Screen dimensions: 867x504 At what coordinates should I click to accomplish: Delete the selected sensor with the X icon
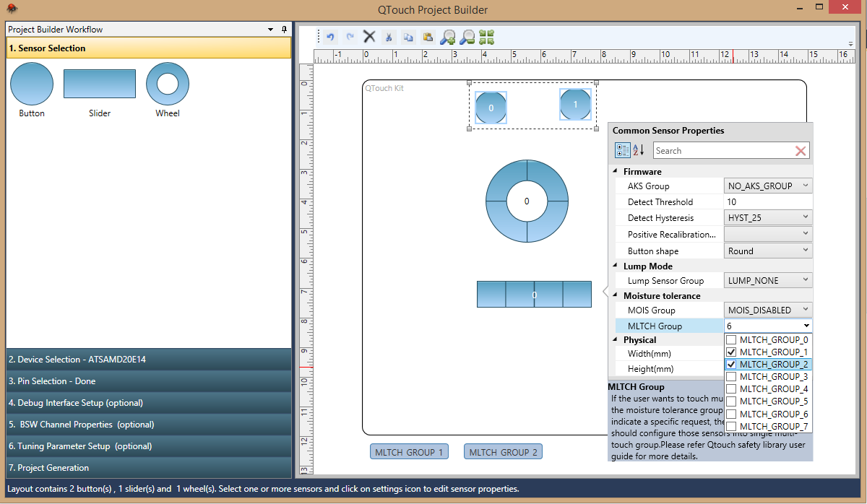pos(369,37)
